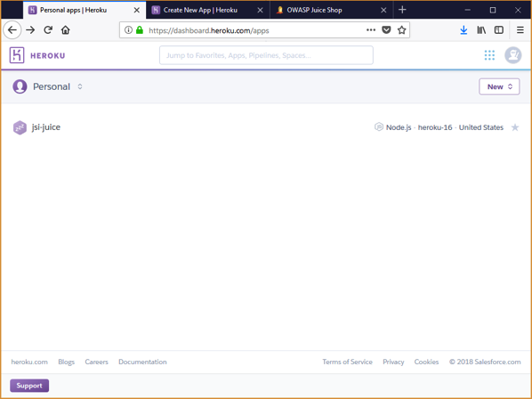The height and width of the screenshot is (399, 532).
Task: Open the Firefox hamburger menu
Action: point(520,30)
